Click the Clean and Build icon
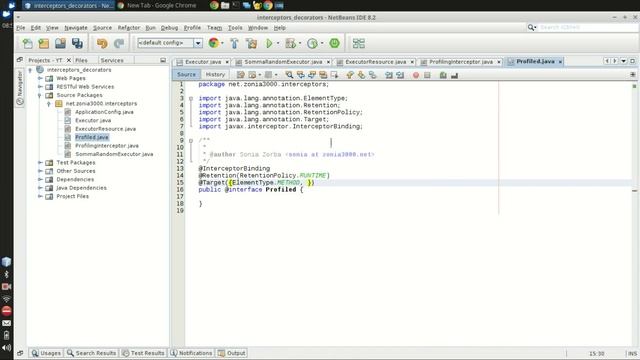 point(251,43)
